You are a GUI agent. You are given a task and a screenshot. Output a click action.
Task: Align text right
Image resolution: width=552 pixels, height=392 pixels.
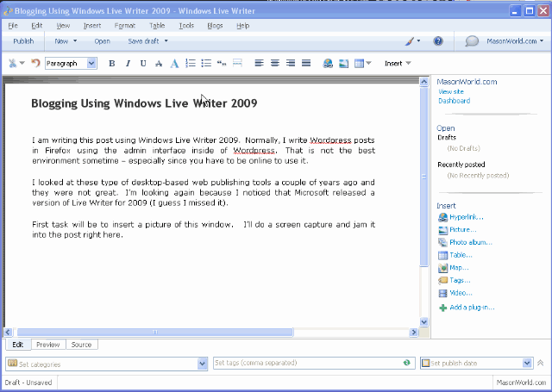tap(291, 63)
